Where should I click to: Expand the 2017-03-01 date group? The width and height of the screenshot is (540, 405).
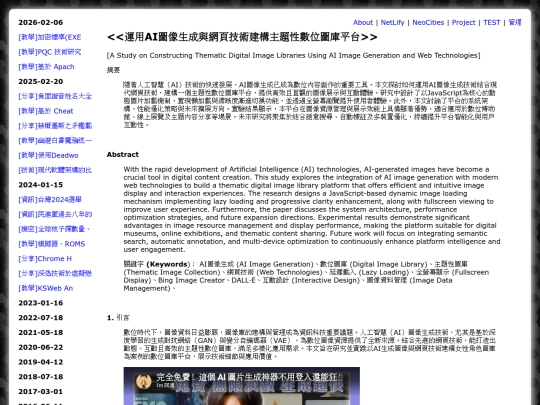41,392
